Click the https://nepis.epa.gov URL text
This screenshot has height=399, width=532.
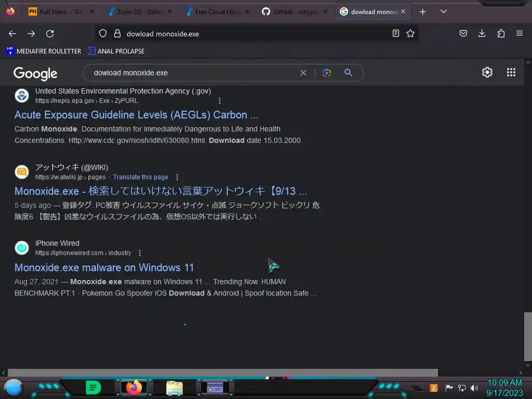[87, 101]
